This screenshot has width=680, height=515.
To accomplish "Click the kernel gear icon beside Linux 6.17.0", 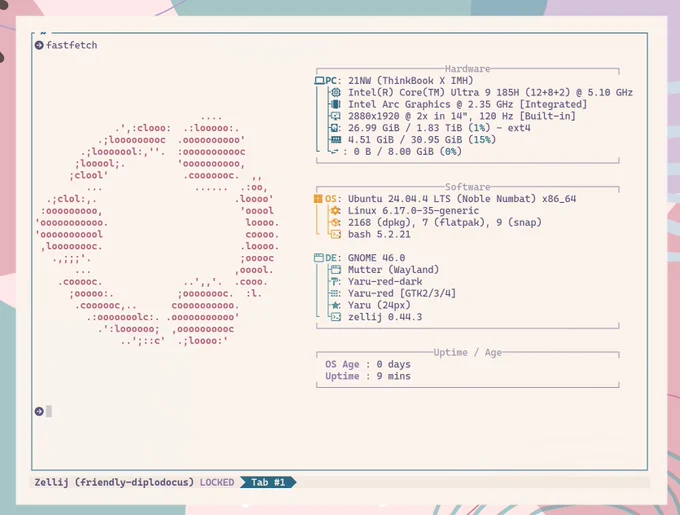I will (335, 211).
